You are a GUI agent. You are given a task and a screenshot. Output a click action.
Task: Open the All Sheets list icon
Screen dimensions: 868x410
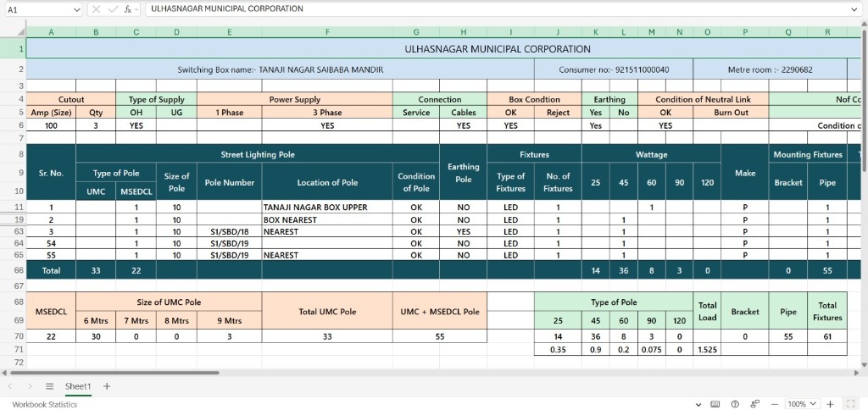coord(49,386)
